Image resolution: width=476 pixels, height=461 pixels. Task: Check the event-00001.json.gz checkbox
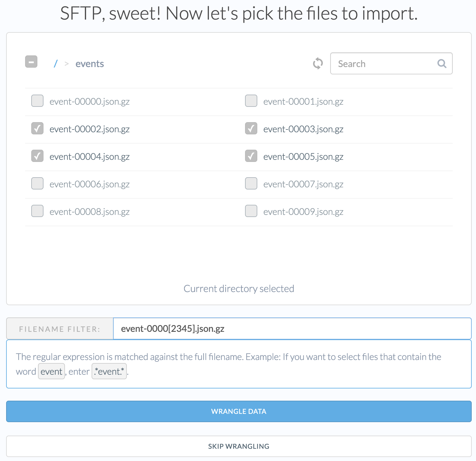(x=251, y=101)
